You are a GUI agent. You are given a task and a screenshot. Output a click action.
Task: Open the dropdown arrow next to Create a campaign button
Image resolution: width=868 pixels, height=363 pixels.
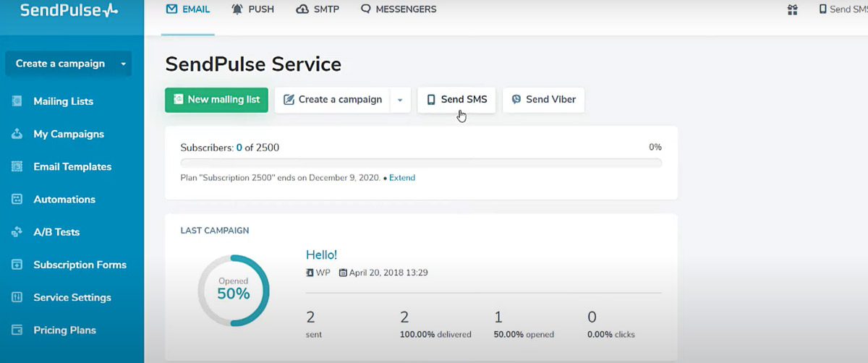tap(401, 100)
